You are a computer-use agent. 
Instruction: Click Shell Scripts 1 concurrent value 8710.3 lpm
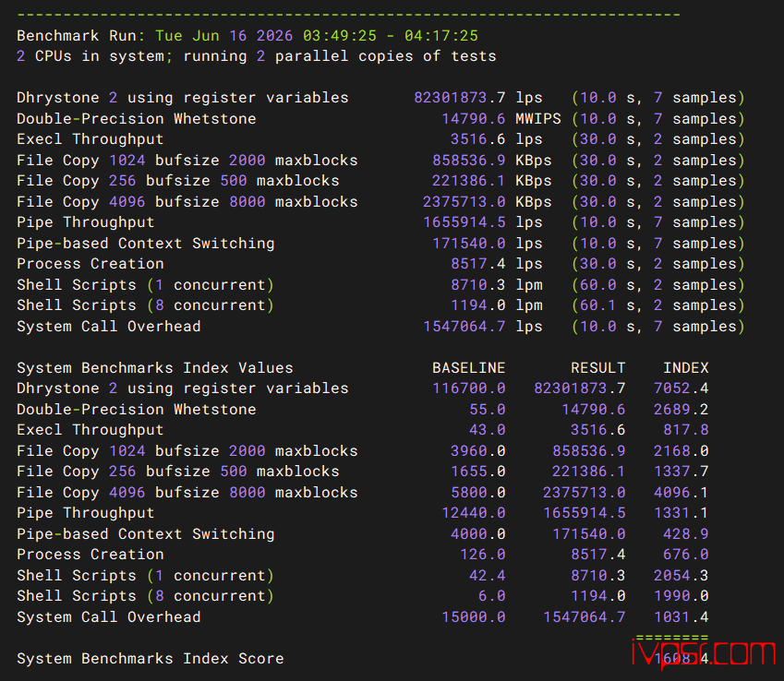(496, 284)
